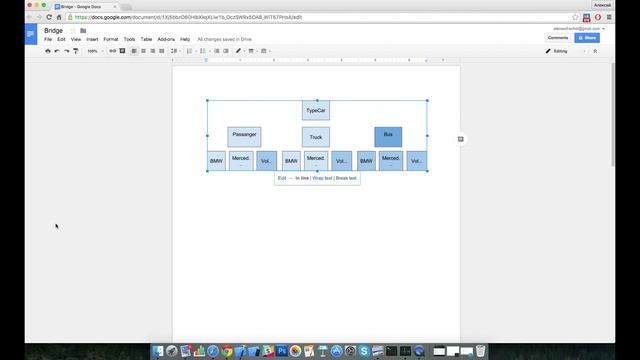Select the Bridge - Google Docs tab
640x360 pixels.
(86, 7)
